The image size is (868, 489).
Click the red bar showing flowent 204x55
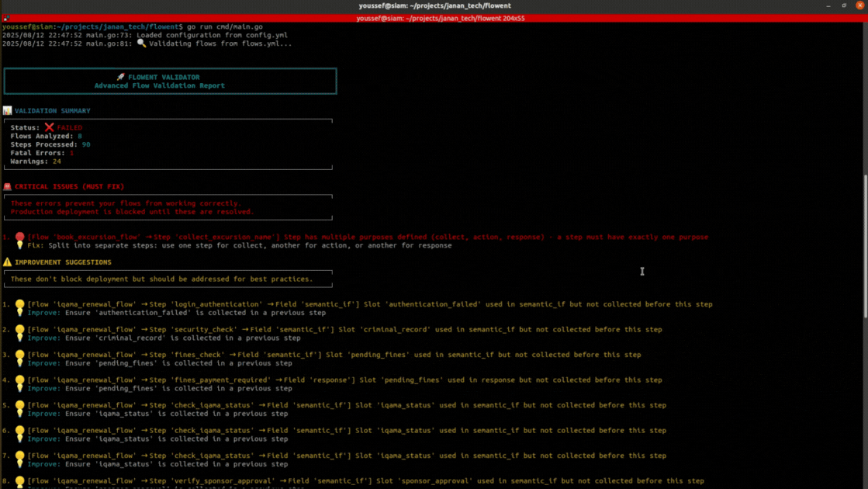[434, 17]
